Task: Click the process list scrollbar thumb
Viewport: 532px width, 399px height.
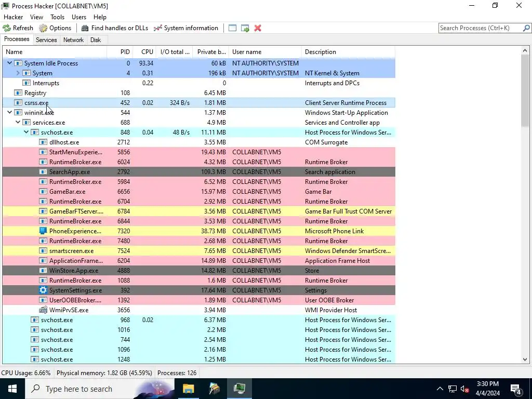Action: click(x=525, y=90)
